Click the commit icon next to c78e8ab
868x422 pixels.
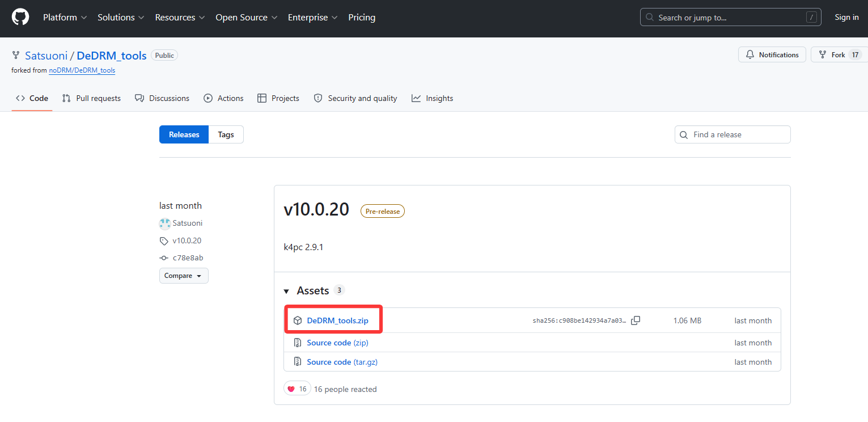pos(164,258)
